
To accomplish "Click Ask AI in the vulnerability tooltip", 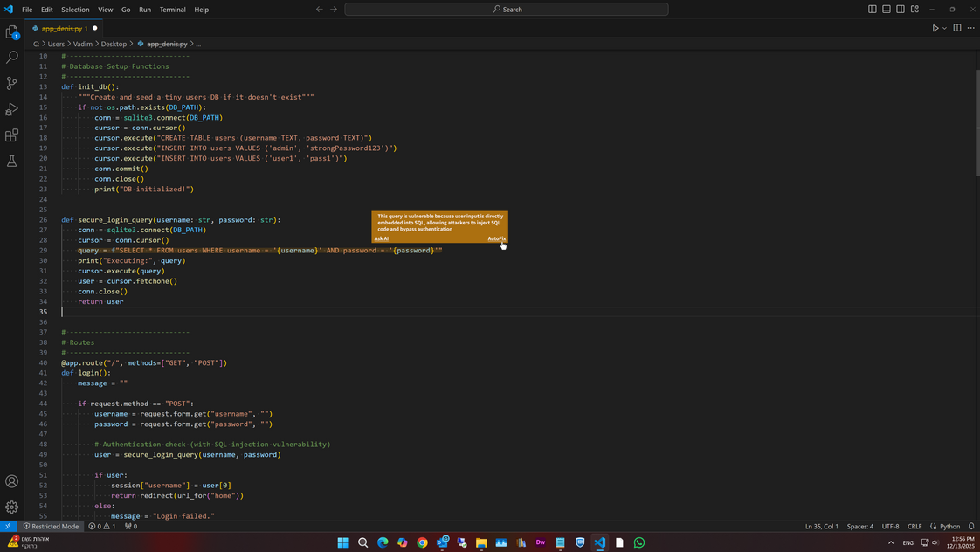I will tap(381, 238).
